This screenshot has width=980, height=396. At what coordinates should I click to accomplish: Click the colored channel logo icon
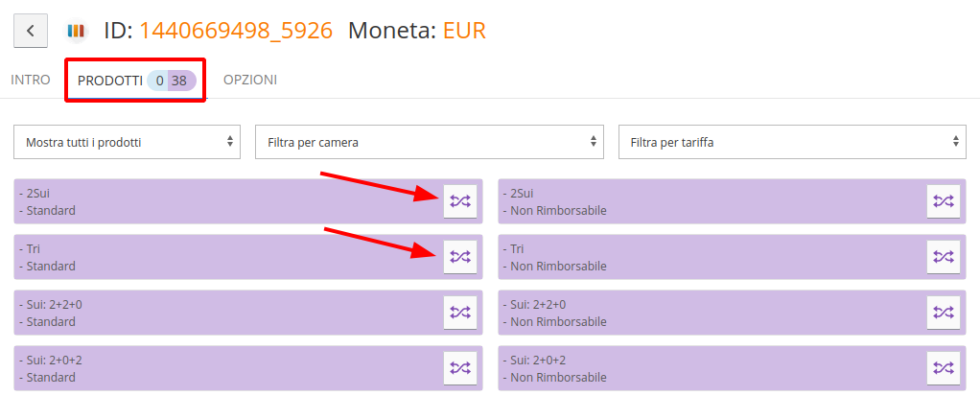77,31
